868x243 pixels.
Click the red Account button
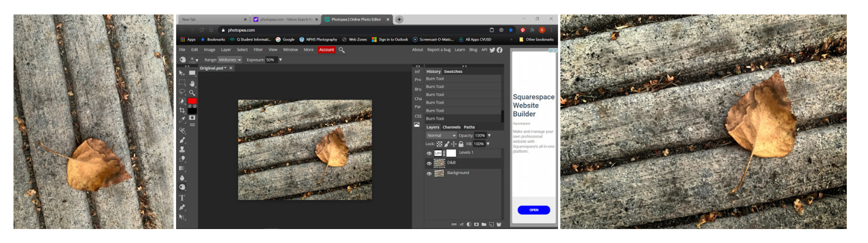tap(326, 50)
